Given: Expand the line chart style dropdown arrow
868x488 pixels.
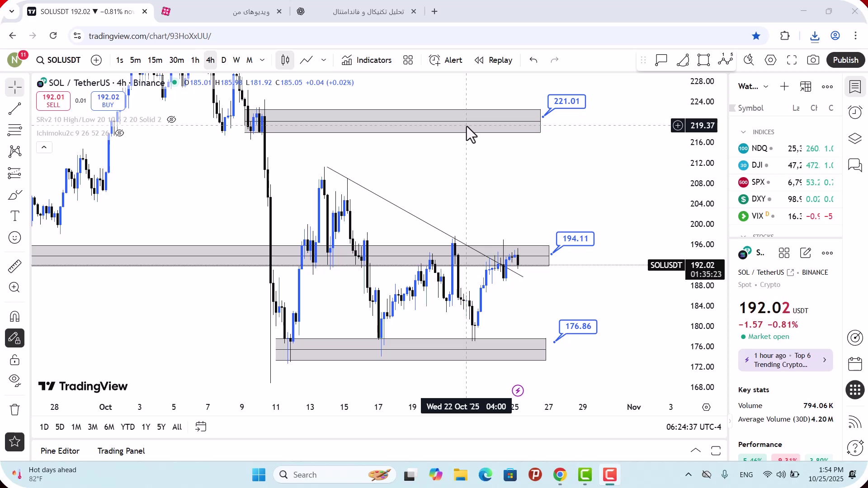Looking at the screenshot, I should click(x=324, y=60).
